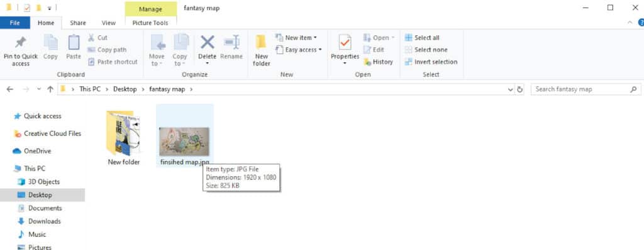Screen dimensions: 644x250
Task: Click the Copy icon in Clipboard group
Action: 50,47
